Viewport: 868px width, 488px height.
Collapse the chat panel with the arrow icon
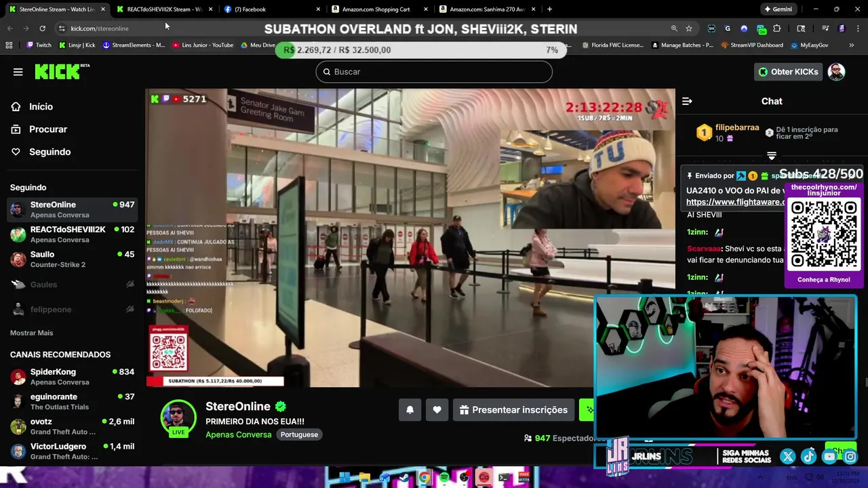687,101
